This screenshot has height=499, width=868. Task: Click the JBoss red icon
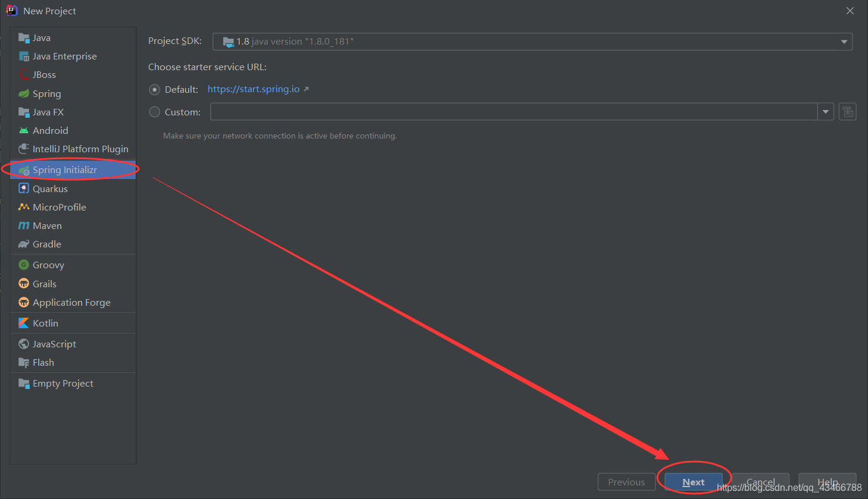click(x=24, y=75)
